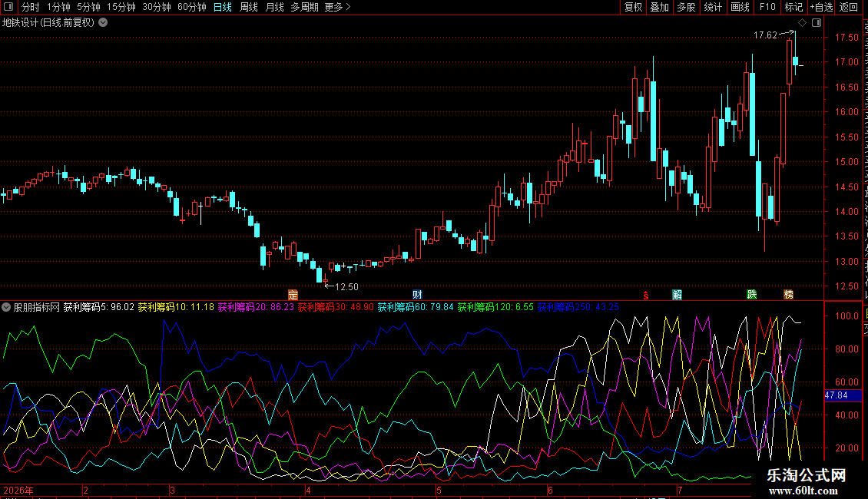Select the 日线 daily chart tab
The image size is (868, 499).
pos(223,7)
